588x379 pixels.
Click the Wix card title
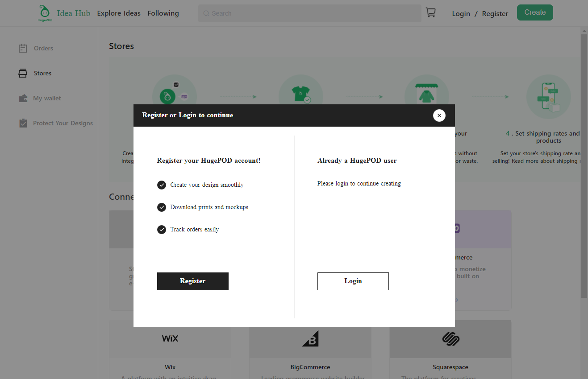tap(170, 367)
